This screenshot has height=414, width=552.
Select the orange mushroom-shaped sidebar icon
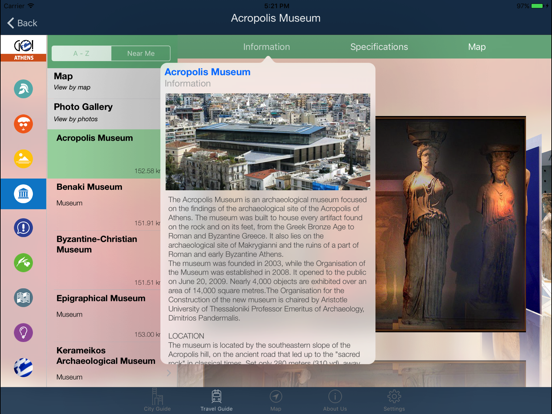(x=24, y=124)
